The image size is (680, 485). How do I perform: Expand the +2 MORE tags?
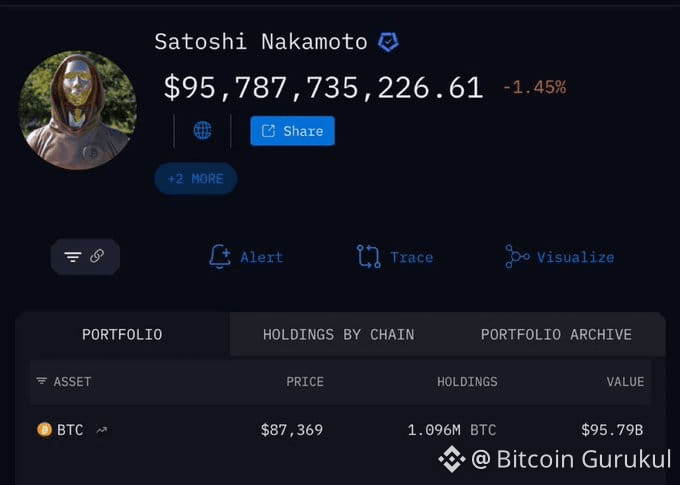195,179
